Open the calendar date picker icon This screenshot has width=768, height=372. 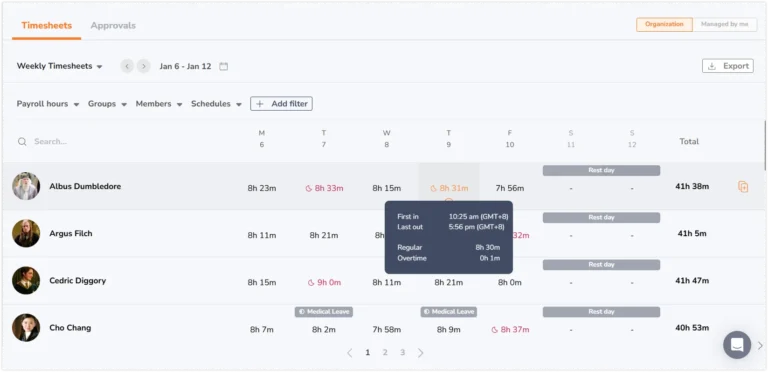tap(223, 66)
